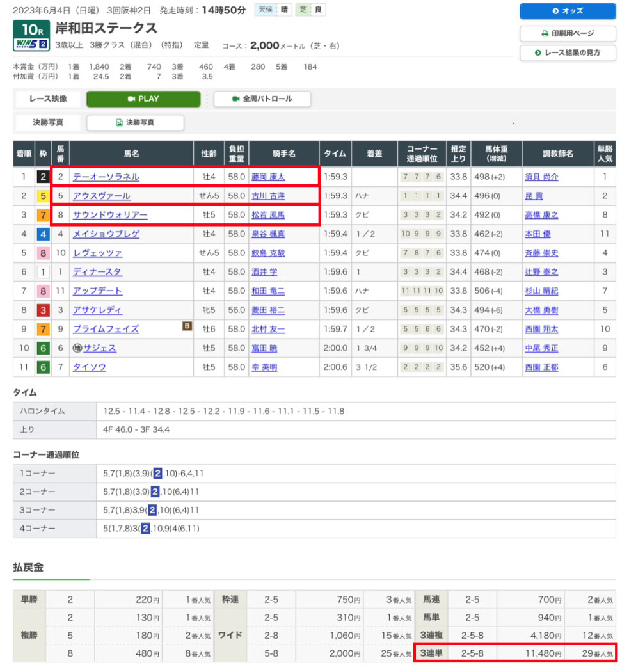The width and height of the screenshot is (629, 672).
Task: Click the 地 mark beside サジェス
Action: (77, 348)
